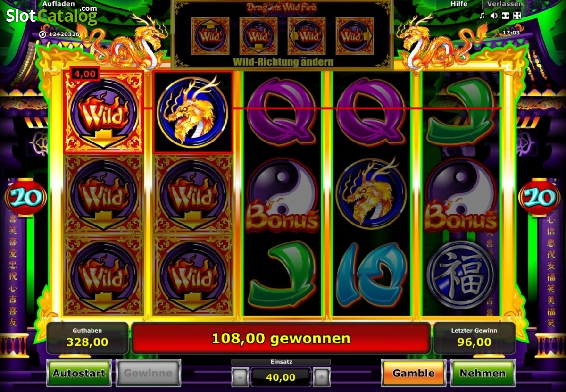
Task: Select the third Wild direction icon in the top panel
Action: click(307, 36)
